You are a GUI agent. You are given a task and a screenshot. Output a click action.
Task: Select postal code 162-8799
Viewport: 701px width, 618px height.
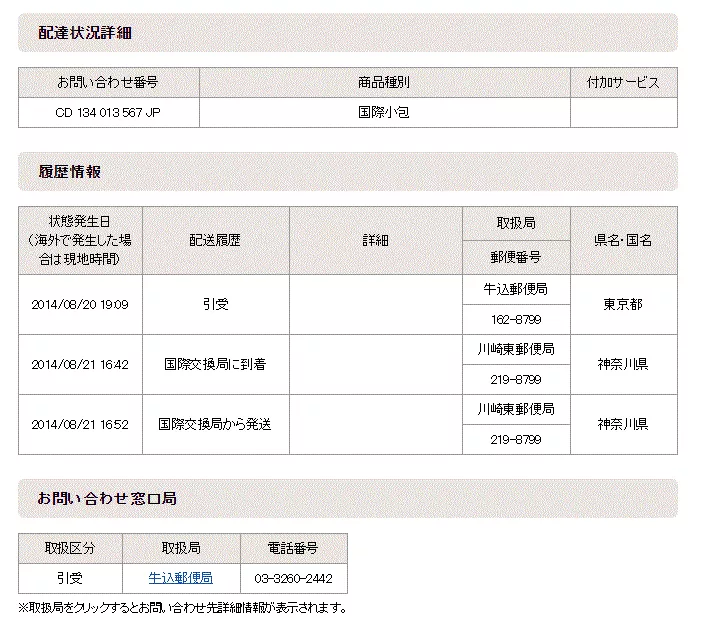[516, 320]
